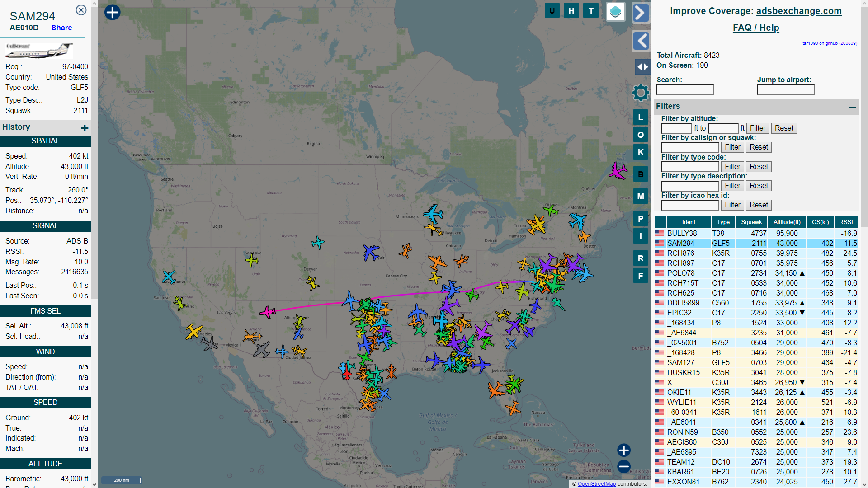Click the R map option button
This screenshot has width=868, height=488.
(x=641, y=258)
